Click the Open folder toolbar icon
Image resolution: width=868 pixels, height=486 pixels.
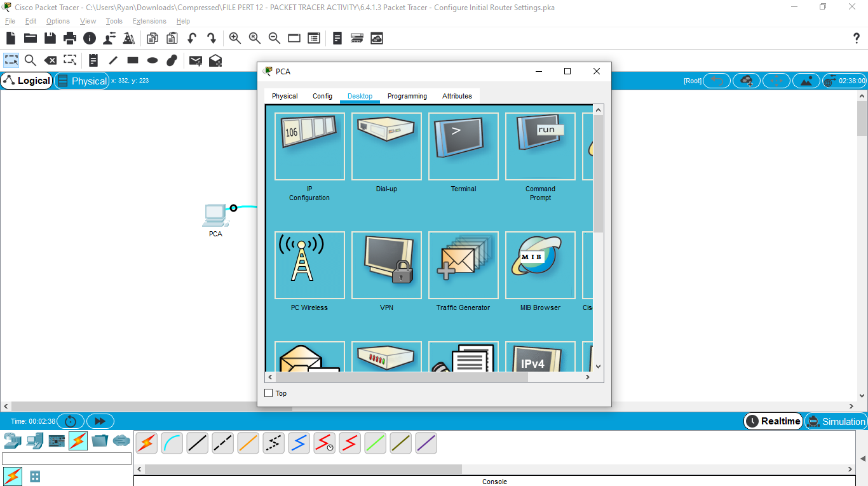click(31, 38)
